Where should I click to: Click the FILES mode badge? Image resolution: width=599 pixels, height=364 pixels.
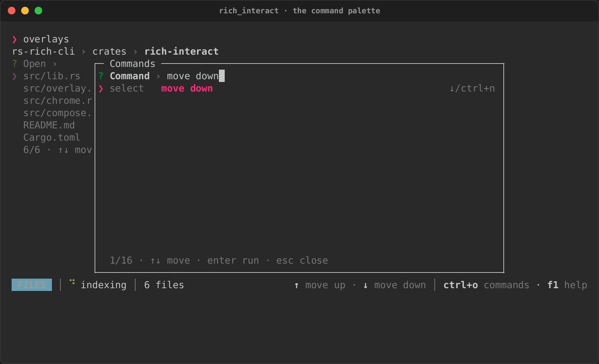(x=32, y=285)
